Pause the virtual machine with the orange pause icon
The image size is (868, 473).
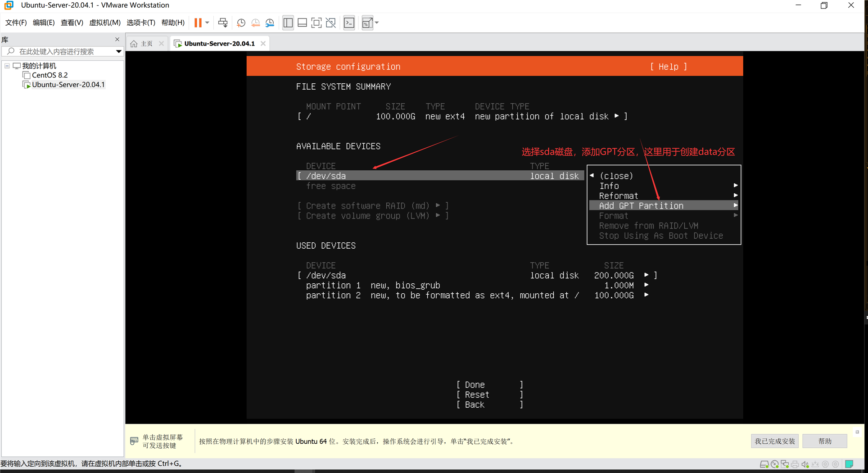tap(198, 23)
